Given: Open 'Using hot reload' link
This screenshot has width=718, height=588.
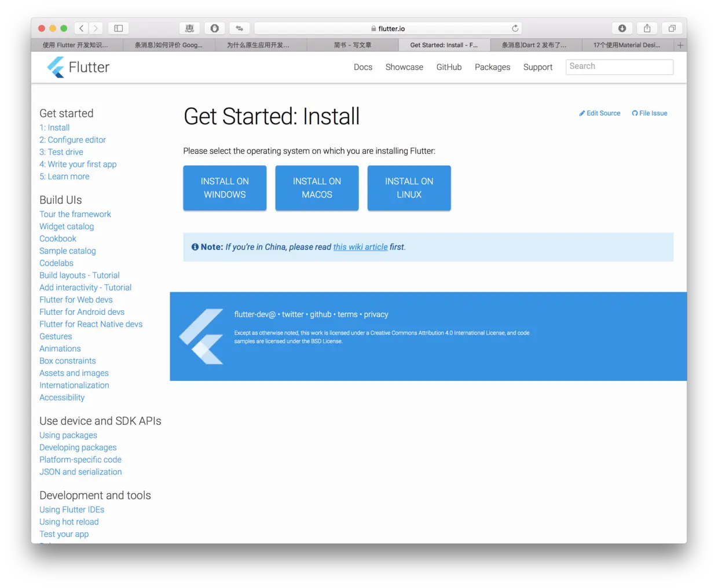Looking at the screenshot, I should point(69,522).
